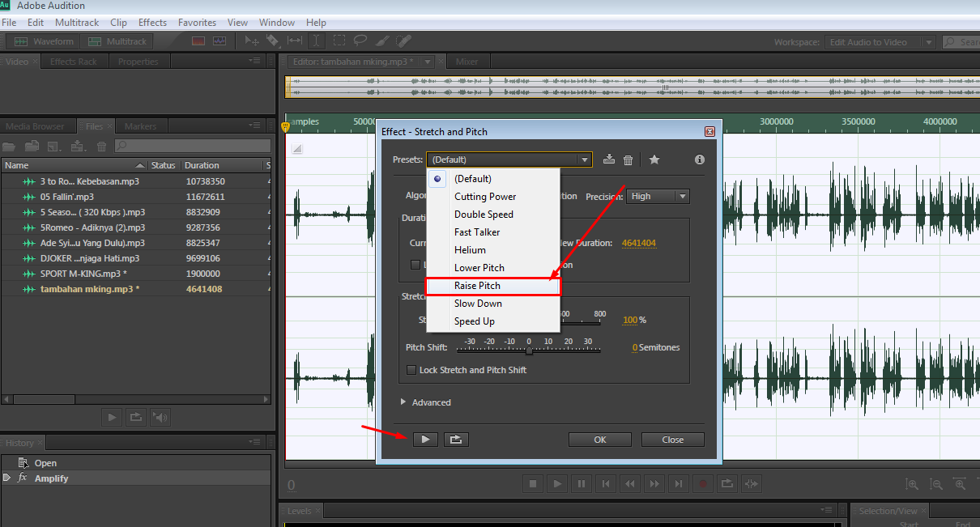Image resolution: width=980 pixels, height=527 pixels.
Task: Pause playback in editor transport
Action: [x=582, y=484]
